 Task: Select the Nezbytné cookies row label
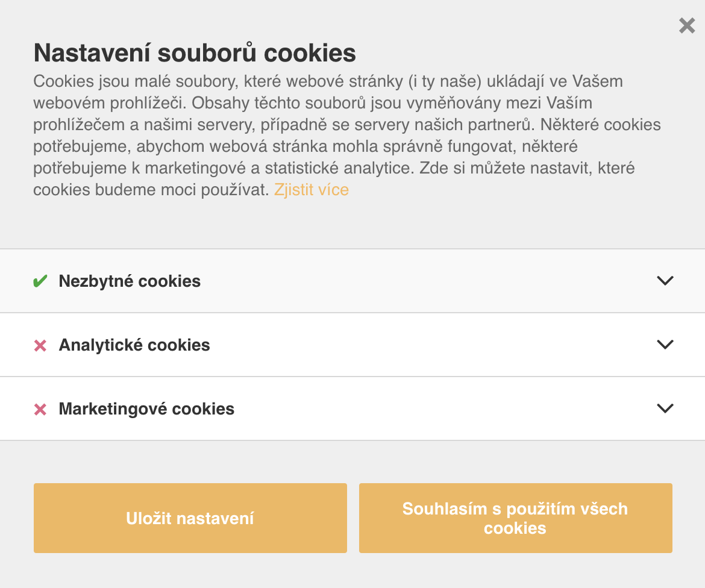(x=128, y=280)
